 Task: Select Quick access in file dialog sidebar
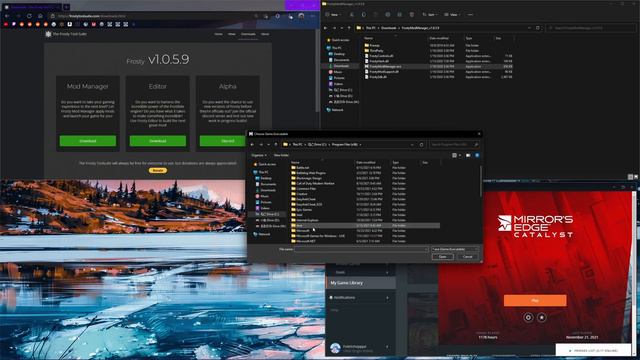click(265, 164)
